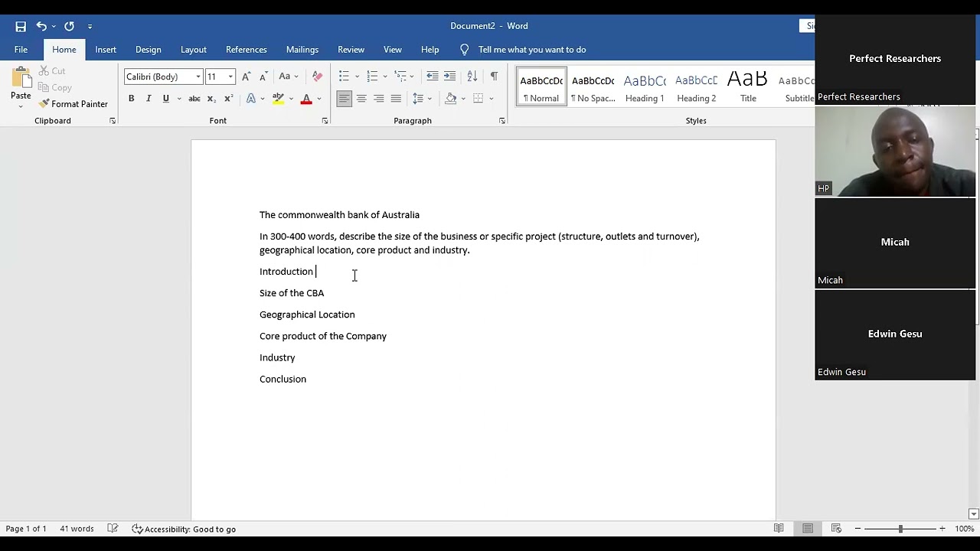Align text right

click(378, 99)
